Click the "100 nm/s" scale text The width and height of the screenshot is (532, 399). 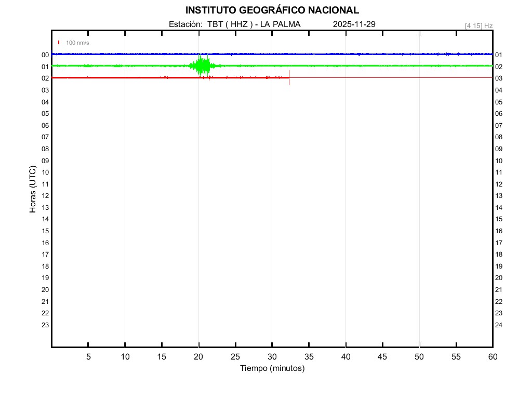pyautogui.click(x=77, y=43)
